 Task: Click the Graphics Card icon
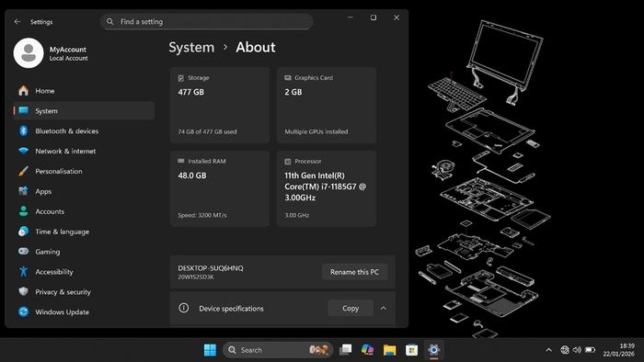(x=288, y=77)
